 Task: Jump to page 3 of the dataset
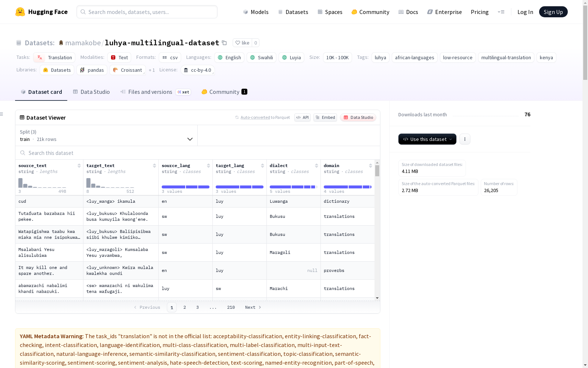click(197, 307)
